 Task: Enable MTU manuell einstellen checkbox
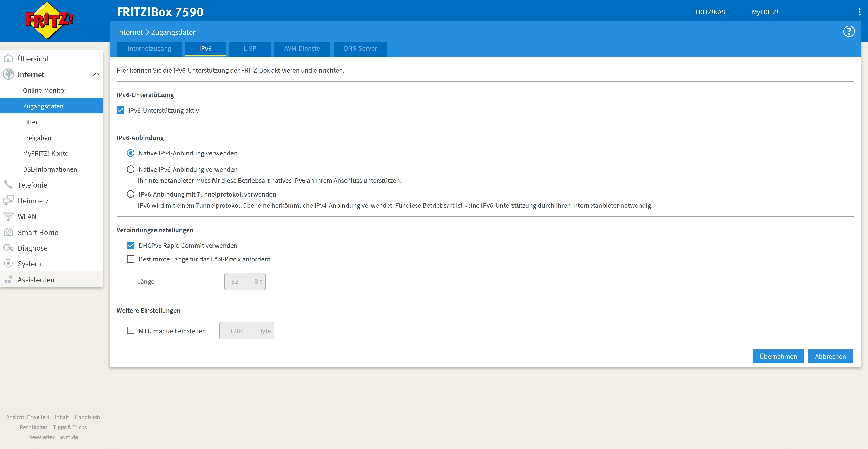130,331
